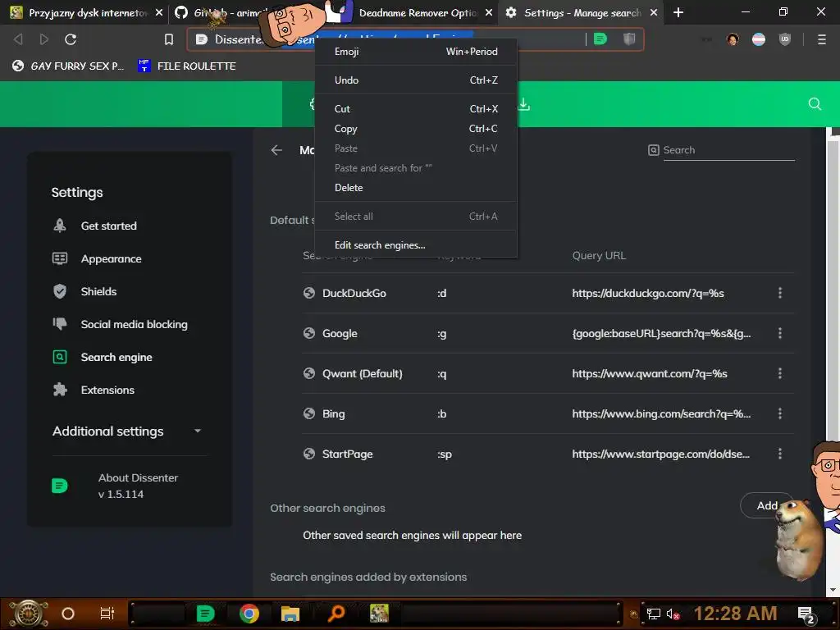Screen dimensions: 840x630
Task: Select the Google query URL text
Action: click(662, 333)
